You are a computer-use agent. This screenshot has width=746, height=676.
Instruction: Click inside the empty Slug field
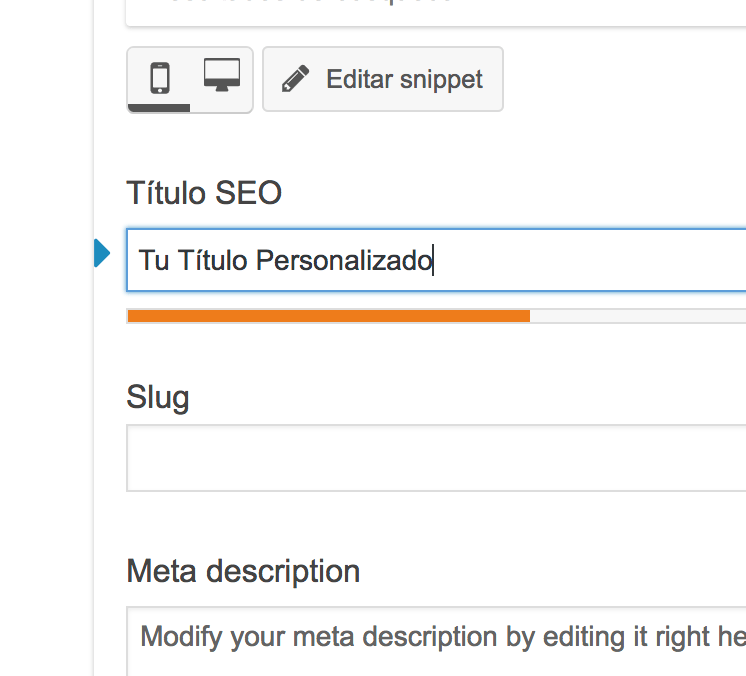click(x=436, y=458)
